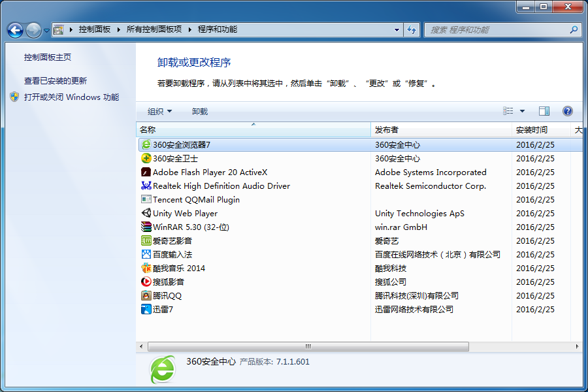
Task: Sort by the 发布者 column header
Action: pos(441,130)
